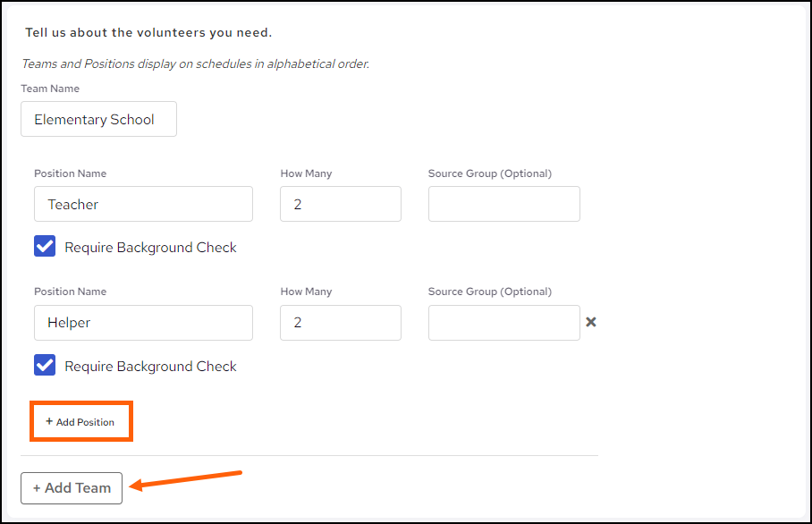Select the Helper Position Name field
This screenshot has width=812, height=524.
[143, 323]
